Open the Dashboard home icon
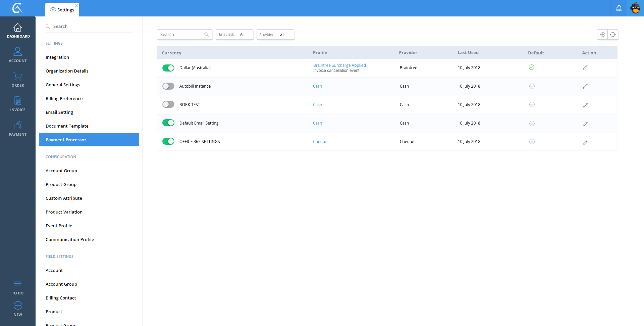Screen dimensions: 644x326 (x=18, y=28)
